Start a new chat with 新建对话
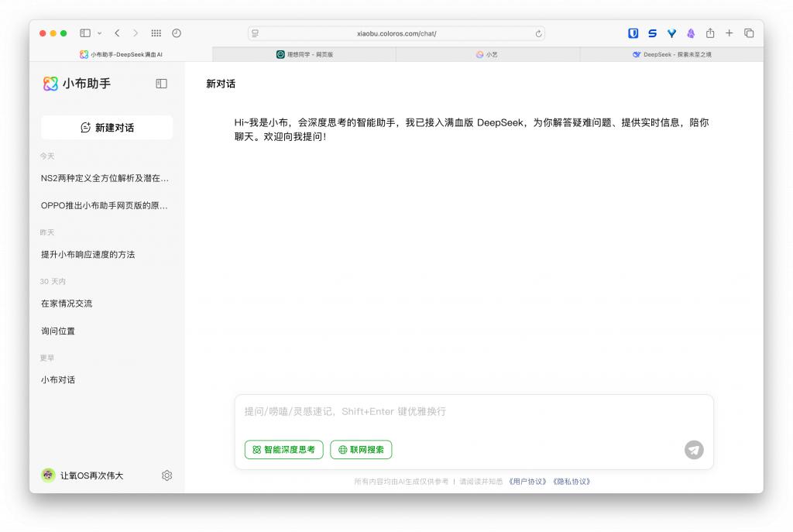 point(107,128)
